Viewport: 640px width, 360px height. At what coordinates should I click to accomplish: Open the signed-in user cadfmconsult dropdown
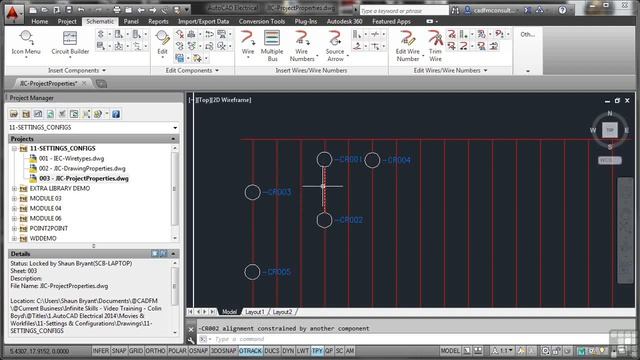point(492,10)
